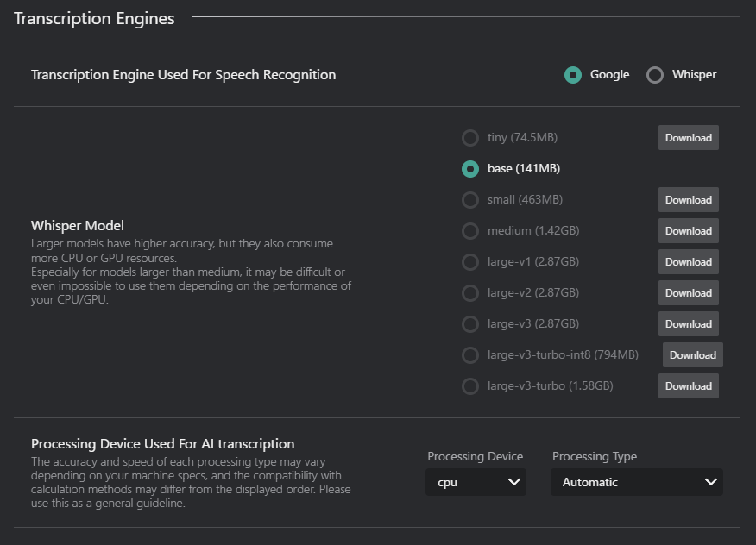756x545 pixels.
Task: Select the tiny Whisper model
Action: point(470,137)
